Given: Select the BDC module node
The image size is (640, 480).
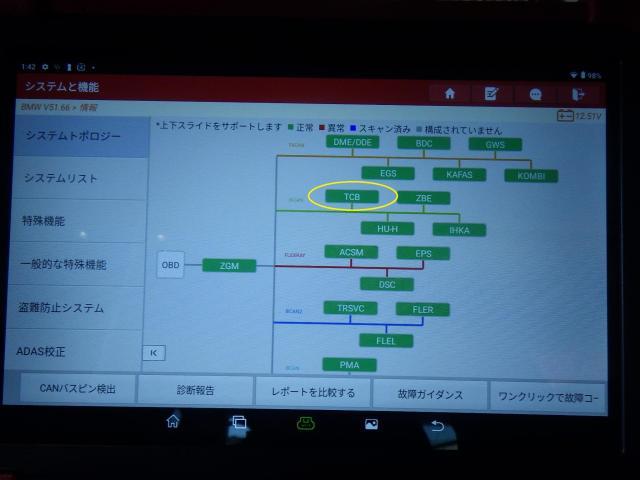Looking at the screenshot, I should (x=424, y=143).
